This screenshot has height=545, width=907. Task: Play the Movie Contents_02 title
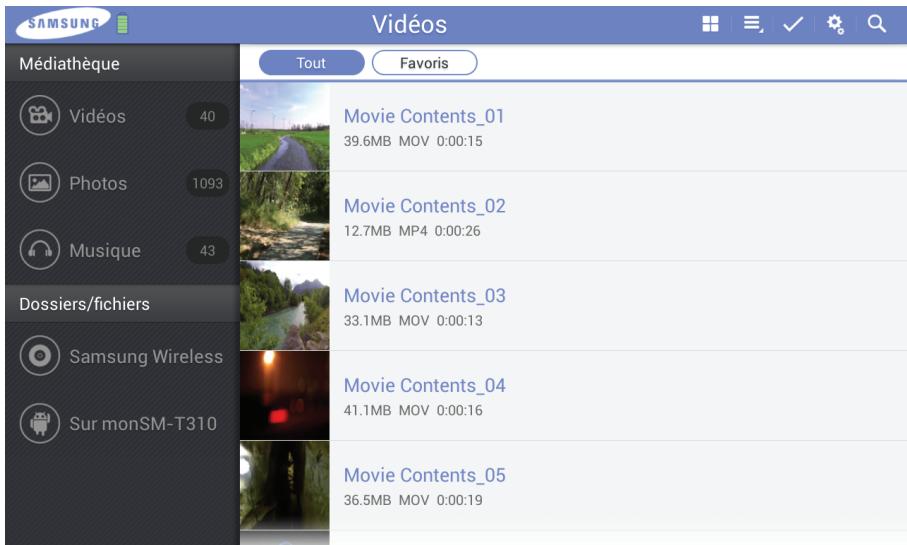[425, 206]
